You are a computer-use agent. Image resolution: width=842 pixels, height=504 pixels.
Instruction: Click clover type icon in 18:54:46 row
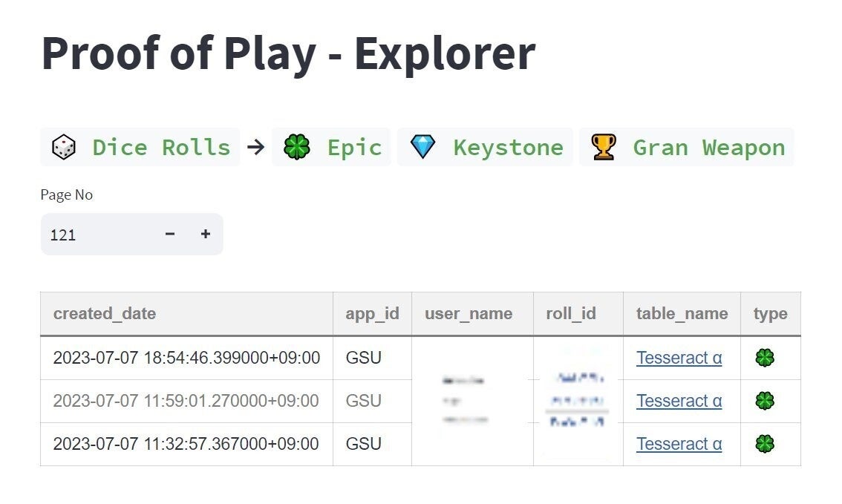click(765, 358)
